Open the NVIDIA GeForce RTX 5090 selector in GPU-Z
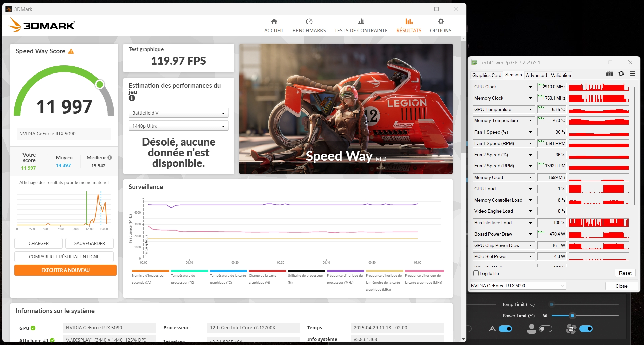644x345 pixels. pyautogui.click(x=518, y=286)
